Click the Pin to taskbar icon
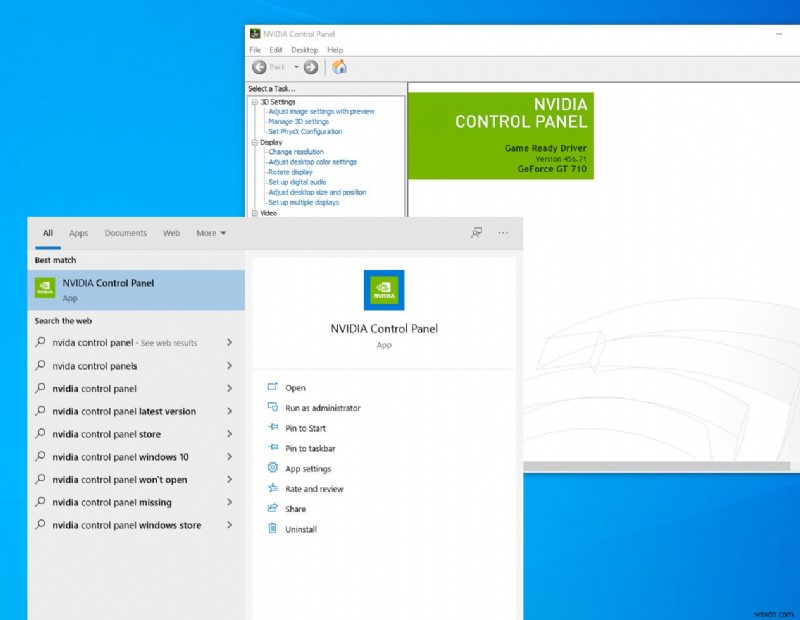 (x=270, y=447)
